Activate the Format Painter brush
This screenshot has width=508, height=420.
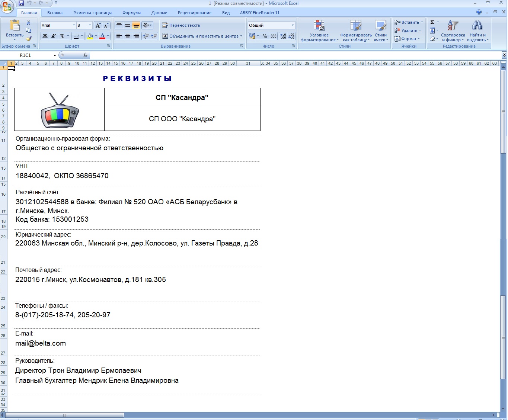(x=29, y=38)
